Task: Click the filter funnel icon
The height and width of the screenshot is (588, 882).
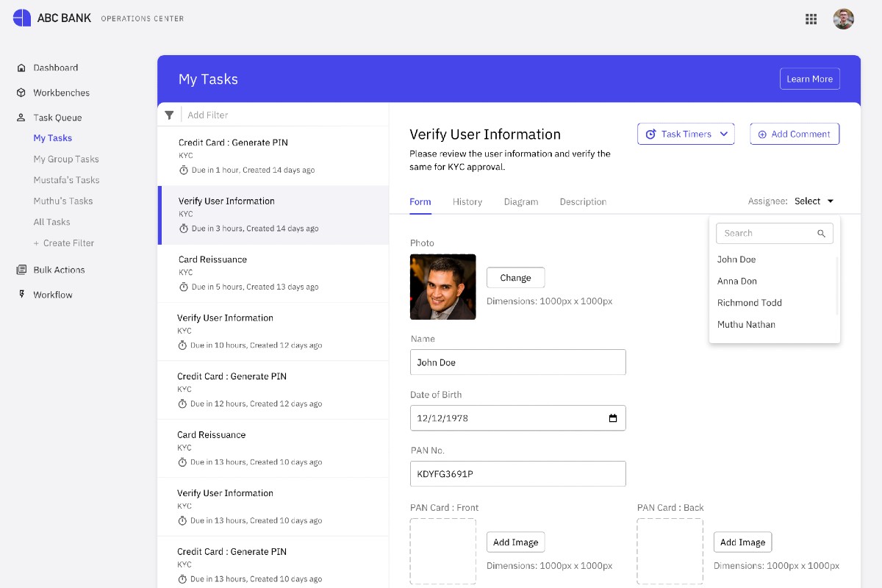Action: tap(170, 115)
